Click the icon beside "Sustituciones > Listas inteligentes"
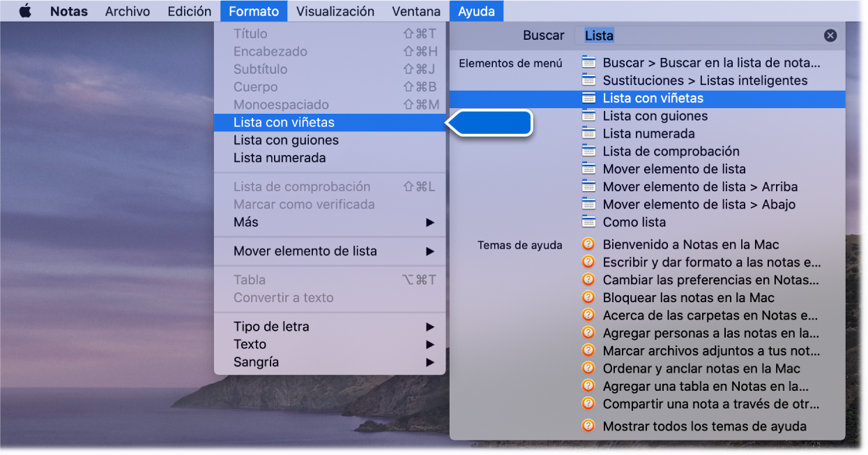868x455 pixels. tap(589, 80)
